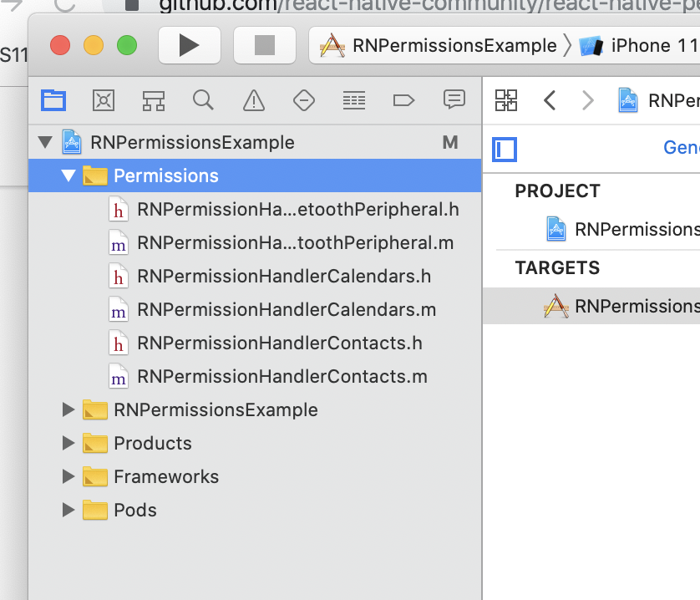Screen dimensions: 700x600
Task: Open the Test navigator
Action: coord(304,100)
